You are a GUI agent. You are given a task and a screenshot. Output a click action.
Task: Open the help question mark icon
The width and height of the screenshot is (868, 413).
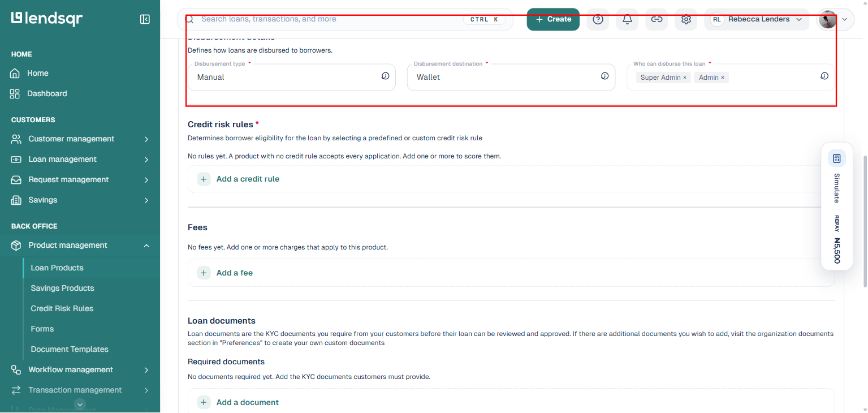point(598,19)
